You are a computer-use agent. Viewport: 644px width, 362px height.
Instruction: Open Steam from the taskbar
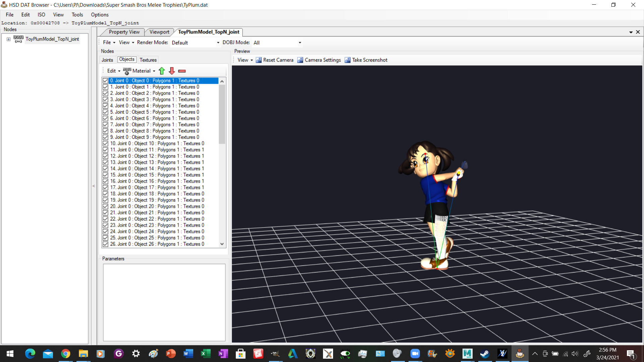click(x=485, y=354)
